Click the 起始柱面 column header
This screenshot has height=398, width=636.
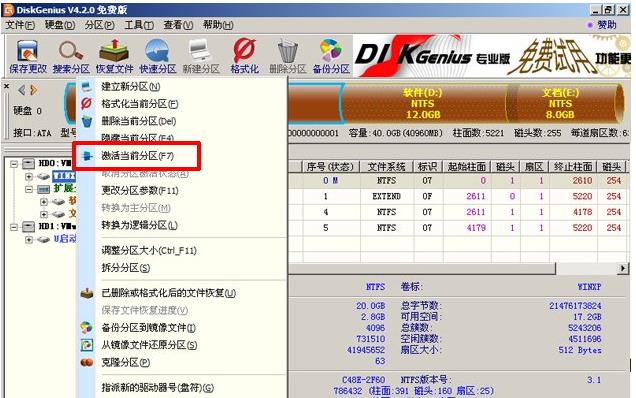[466, 167]
